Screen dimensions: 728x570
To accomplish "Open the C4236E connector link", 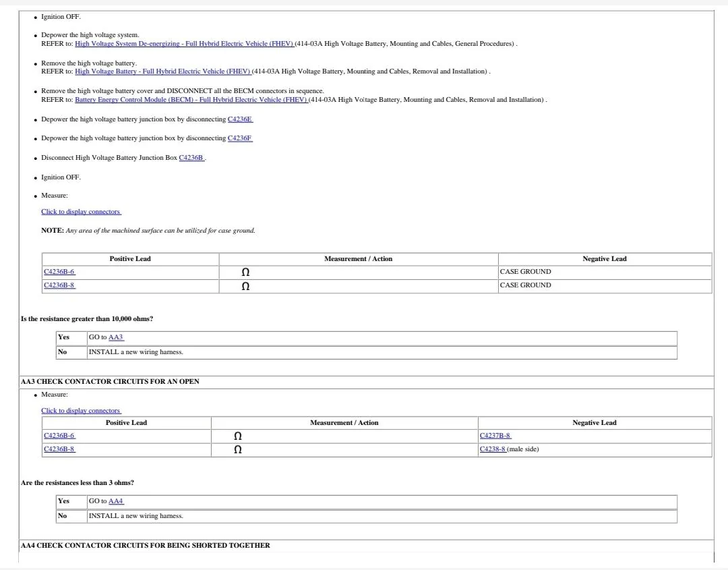I will coord(240,119).
